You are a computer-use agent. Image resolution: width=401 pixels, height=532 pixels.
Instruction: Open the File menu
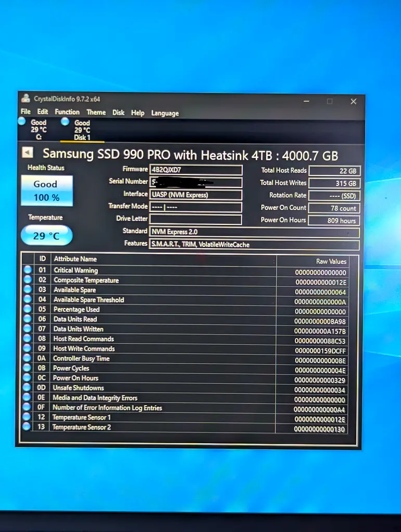tap(25, 112)
